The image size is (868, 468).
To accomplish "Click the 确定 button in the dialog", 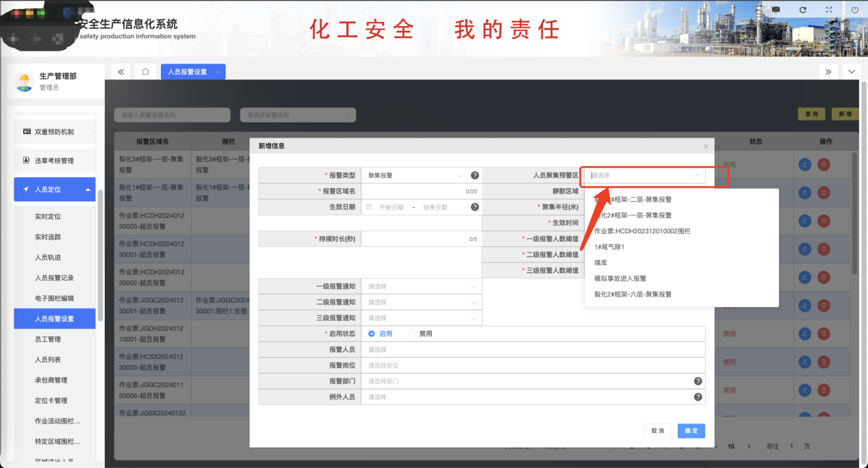I will [x=691, y=431].
